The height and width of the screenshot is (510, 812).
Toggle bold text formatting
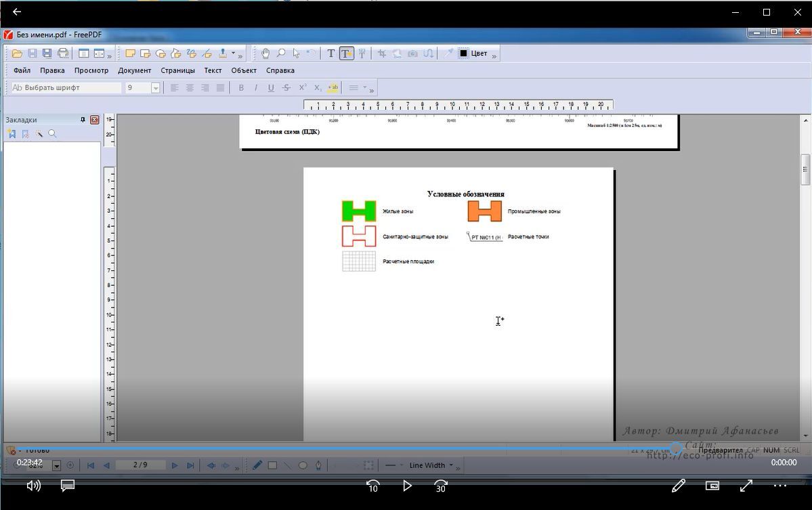tap(241, 87)
